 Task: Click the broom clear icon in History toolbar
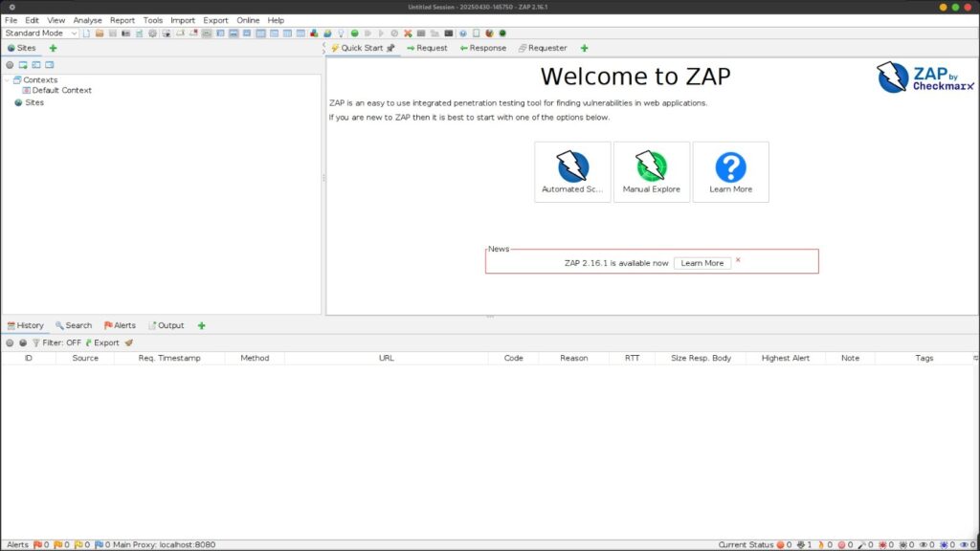[x=129, y=343]
